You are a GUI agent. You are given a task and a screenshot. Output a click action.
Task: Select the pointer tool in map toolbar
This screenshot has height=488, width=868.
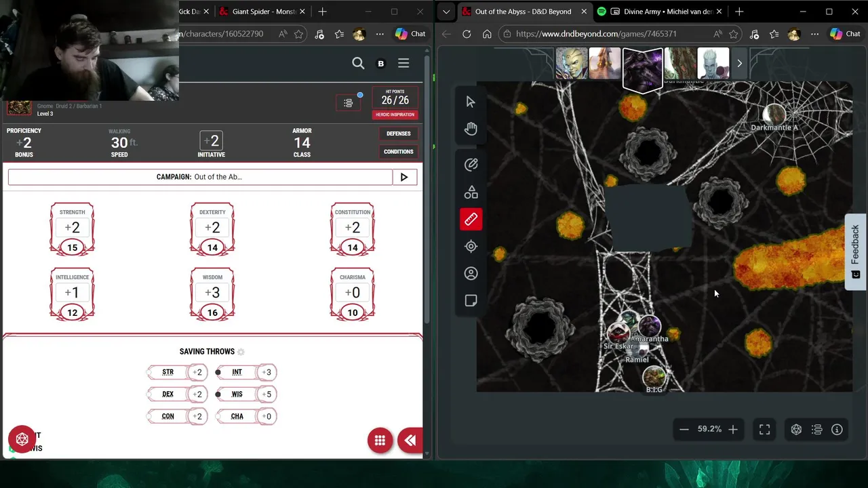click(x=471, y=102)
